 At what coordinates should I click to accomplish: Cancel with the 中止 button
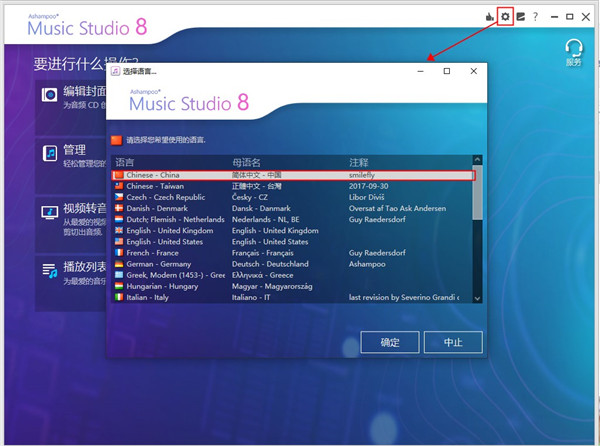click(x=453, y=342)
